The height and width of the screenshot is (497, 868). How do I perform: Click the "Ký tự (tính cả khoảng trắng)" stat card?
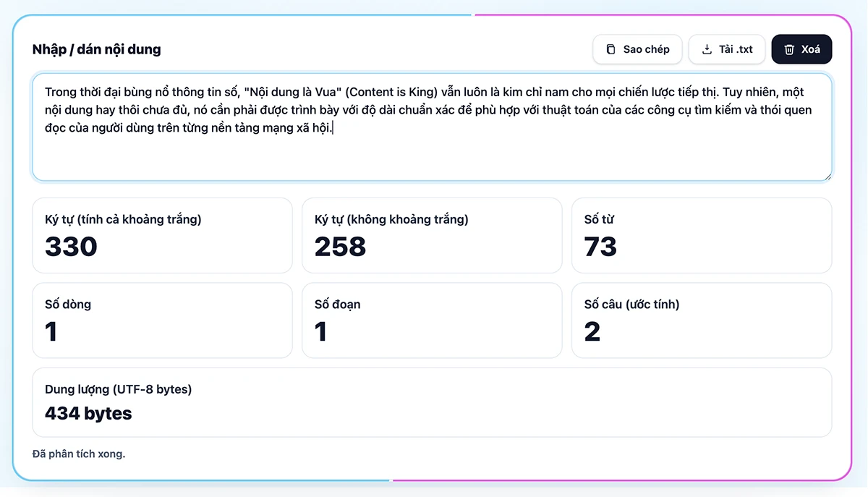(x=162, y=235)
